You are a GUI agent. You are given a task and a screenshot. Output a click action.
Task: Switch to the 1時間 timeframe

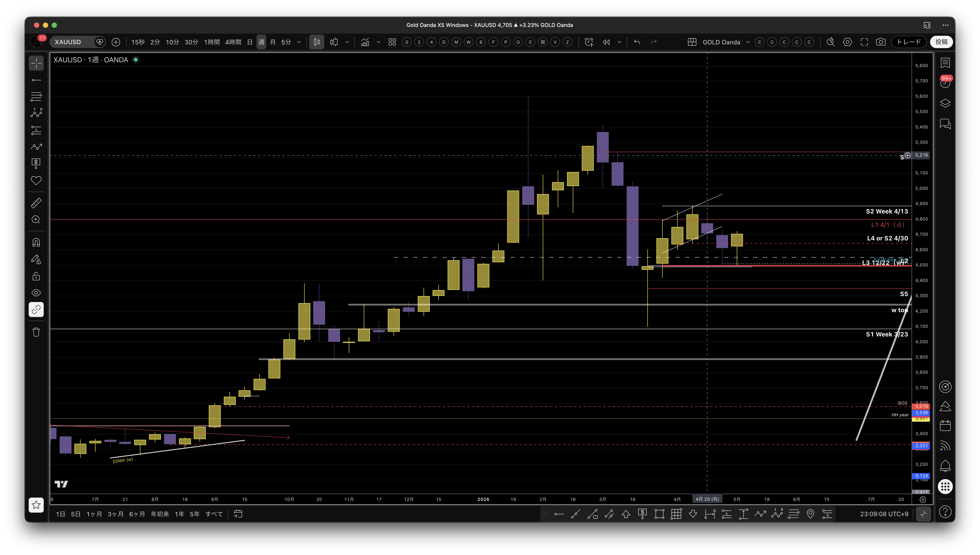pyautogui.click(x=212, y=42)
